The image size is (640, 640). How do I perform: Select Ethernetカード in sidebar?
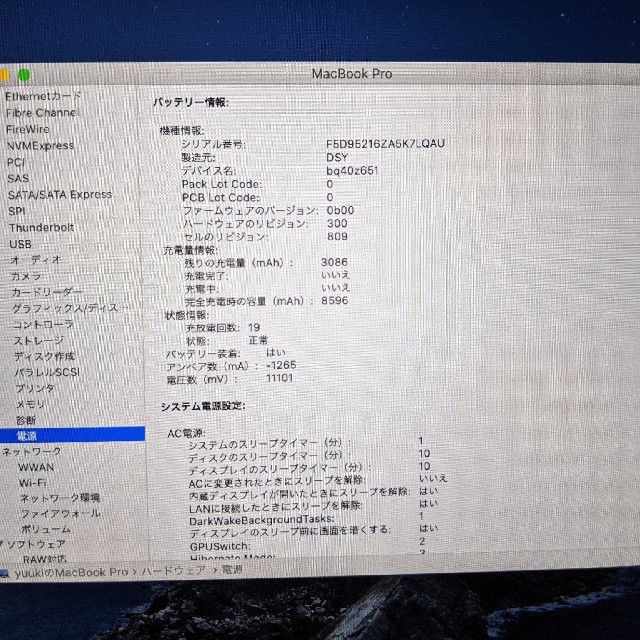pyautogui.click(x=43, y=97)
